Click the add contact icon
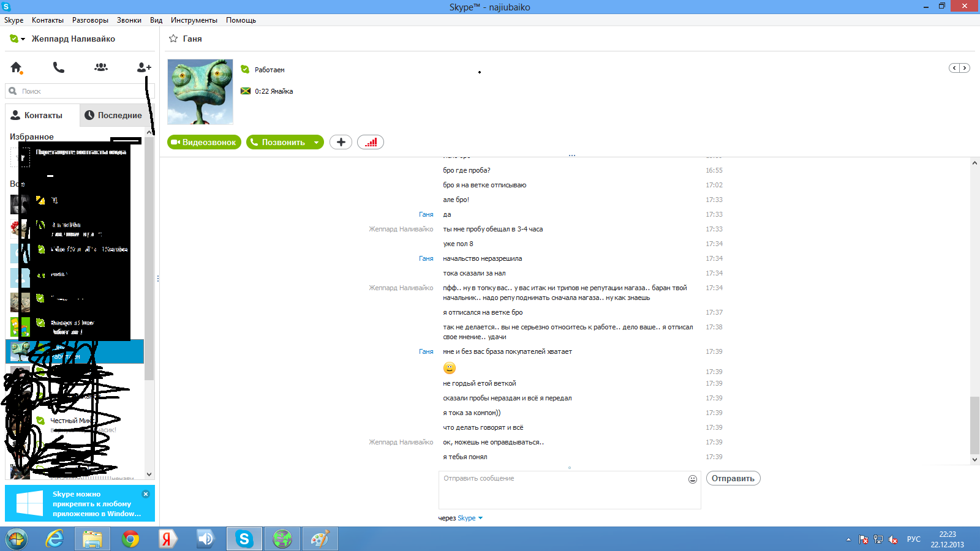Image resolution: width=980 pixels, height=551 pixels. (x=144, y=67)
